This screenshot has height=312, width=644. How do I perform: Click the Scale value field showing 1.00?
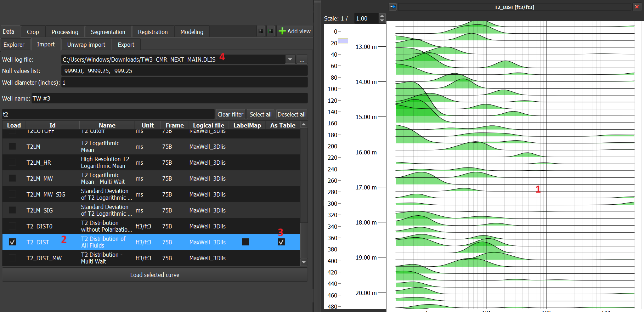click(366, 18)
